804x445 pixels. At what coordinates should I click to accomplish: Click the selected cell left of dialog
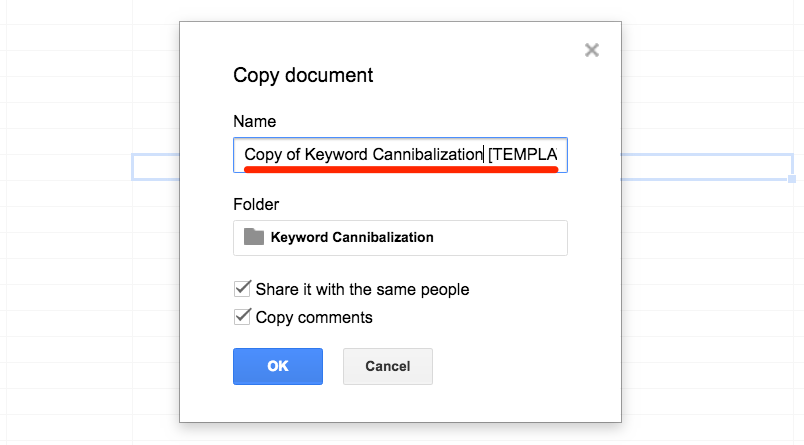(155, 167)
